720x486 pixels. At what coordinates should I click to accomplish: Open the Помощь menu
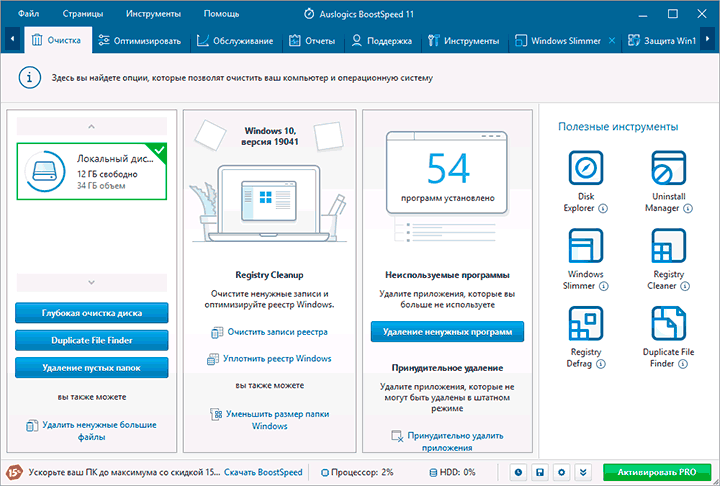pyautogui.click(x=221, y=14)
